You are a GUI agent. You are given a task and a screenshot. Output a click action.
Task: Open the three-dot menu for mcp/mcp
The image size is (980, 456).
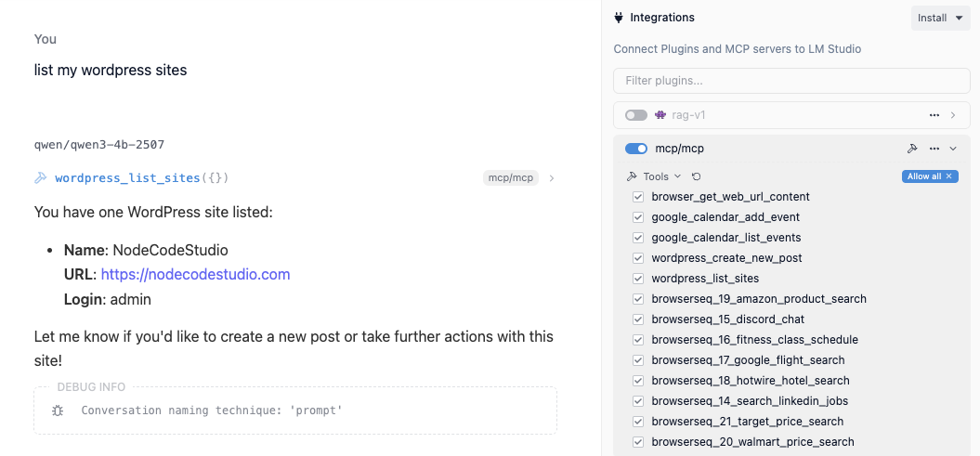(934, 149)
